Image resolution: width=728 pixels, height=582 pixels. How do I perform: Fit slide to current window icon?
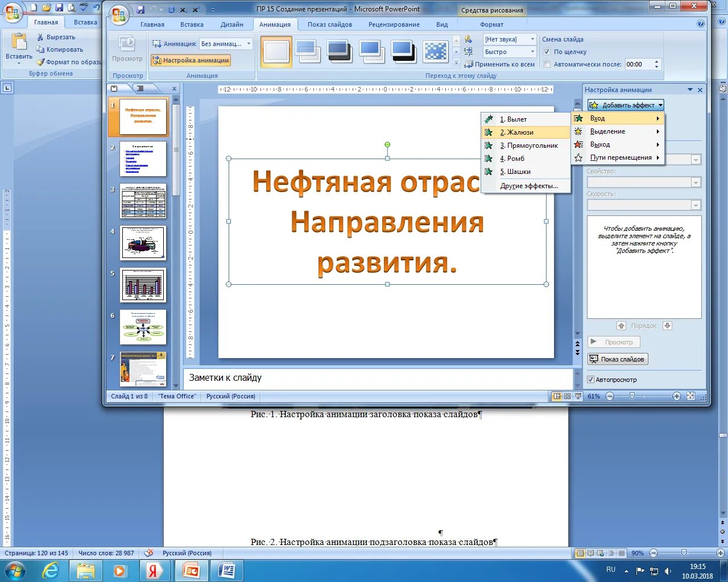691,396
